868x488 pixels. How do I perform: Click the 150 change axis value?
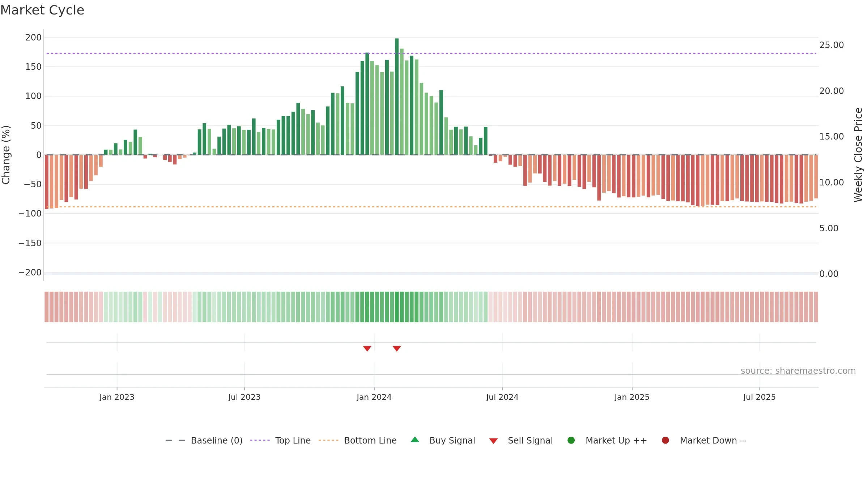33,67
